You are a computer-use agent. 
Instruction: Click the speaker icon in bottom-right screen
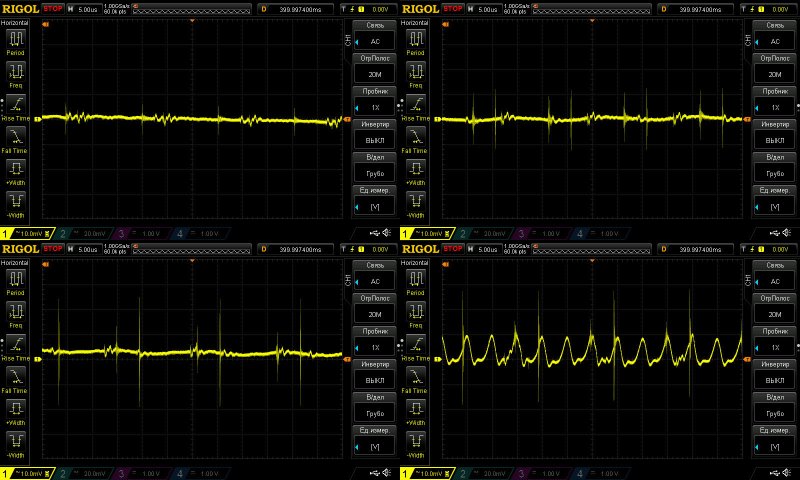point(787,473)
